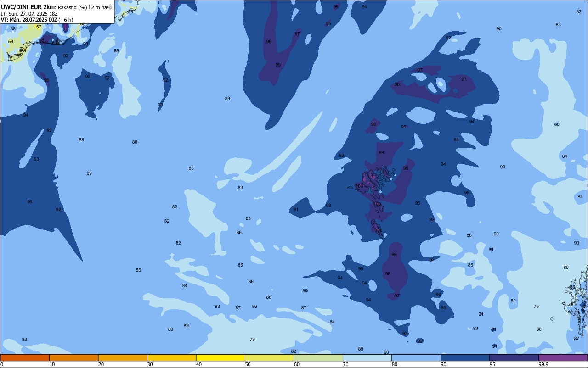Pick the 20–30 amber legend segment
This screenshot has width=588, height=368.
point(123,357)
